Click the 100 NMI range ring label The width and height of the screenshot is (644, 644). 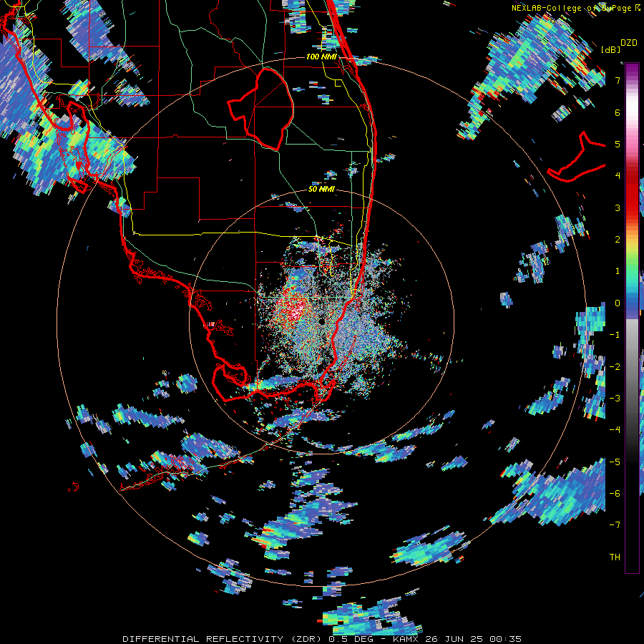321,57
